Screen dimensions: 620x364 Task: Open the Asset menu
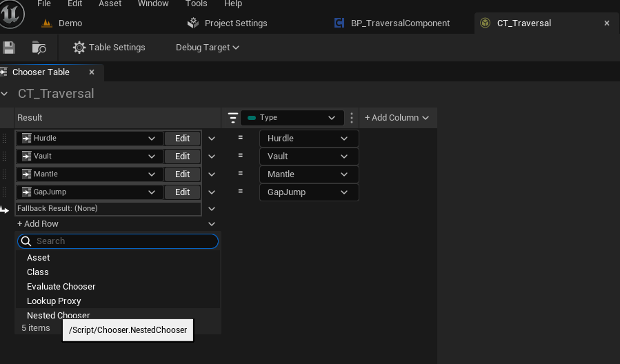click(110, 4)
